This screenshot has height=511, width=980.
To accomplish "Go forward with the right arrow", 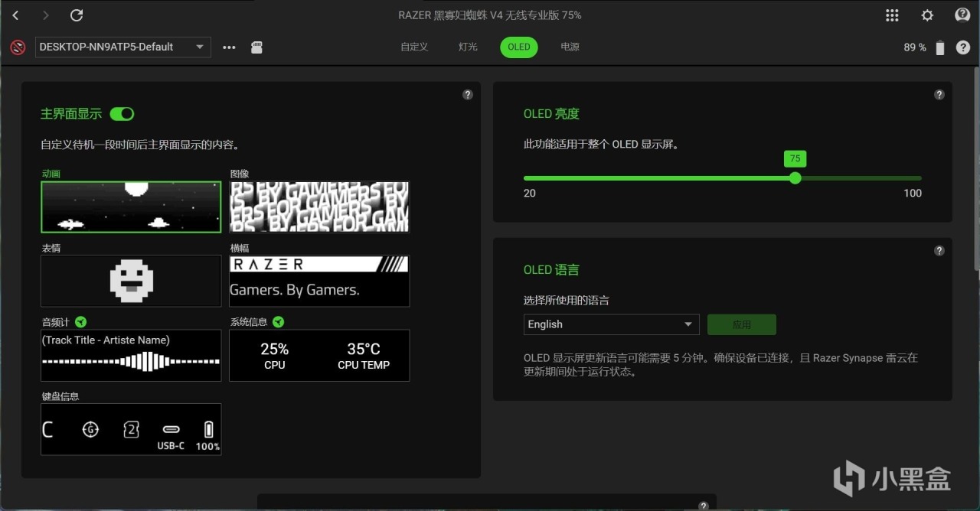I will tap(45, 15).
